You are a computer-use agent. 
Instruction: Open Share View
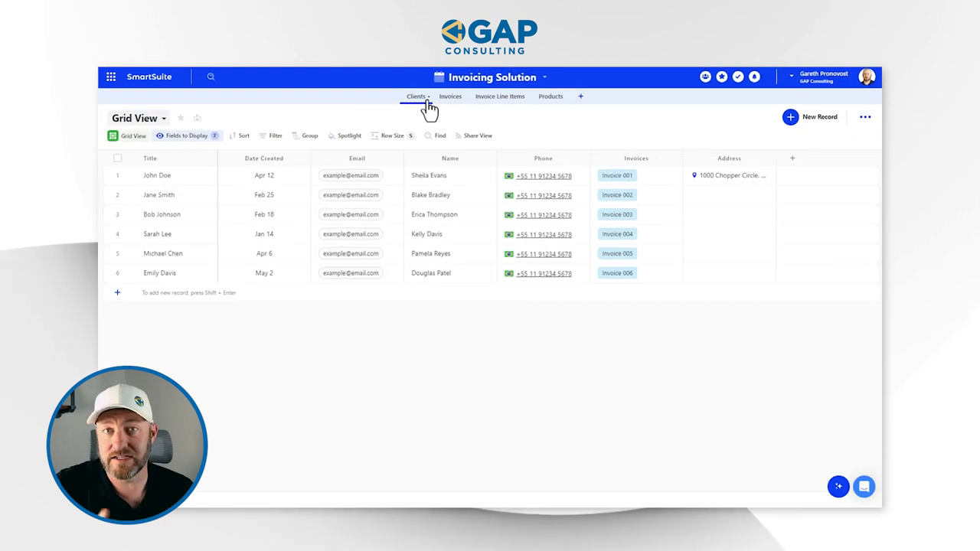(x=473, y=135)
